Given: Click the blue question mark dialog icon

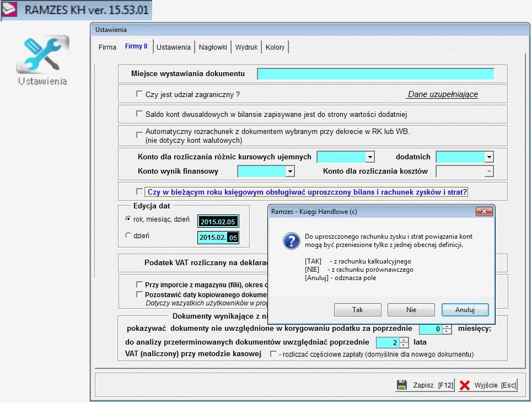Looking at the screenshot, I should 292,241.
